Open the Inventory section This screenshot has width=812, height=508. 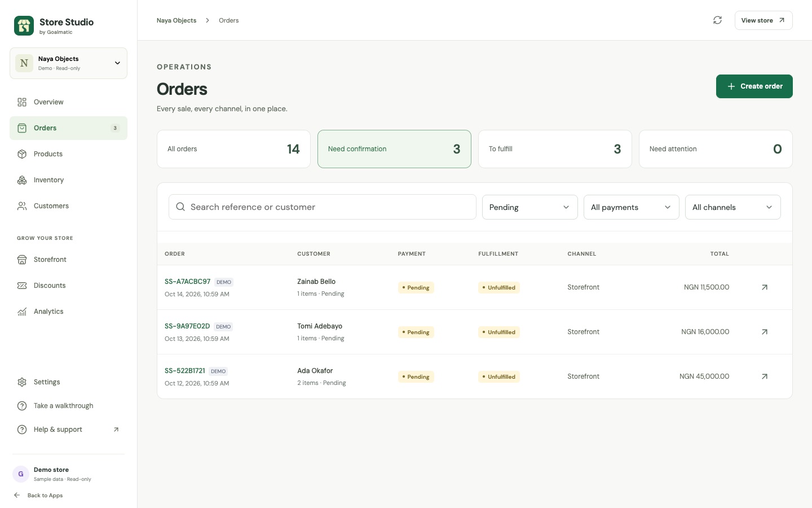pos(68,180)
